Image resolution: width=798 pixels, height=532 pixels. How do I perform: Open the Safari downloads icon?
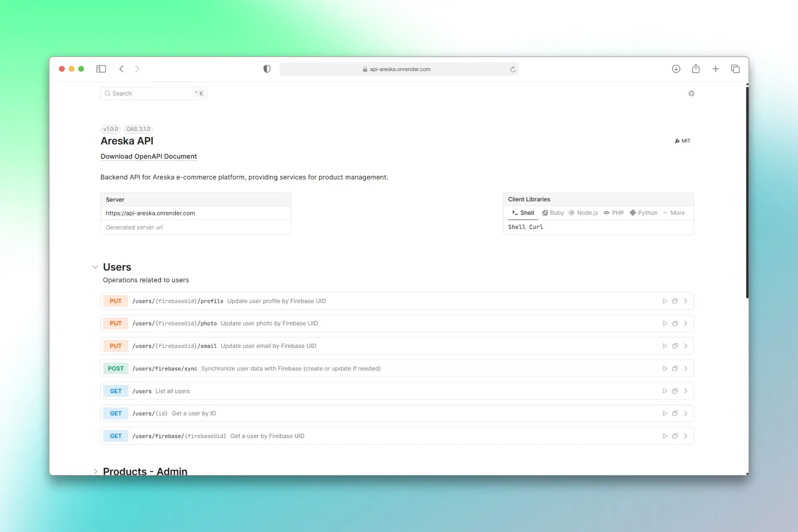676,69
